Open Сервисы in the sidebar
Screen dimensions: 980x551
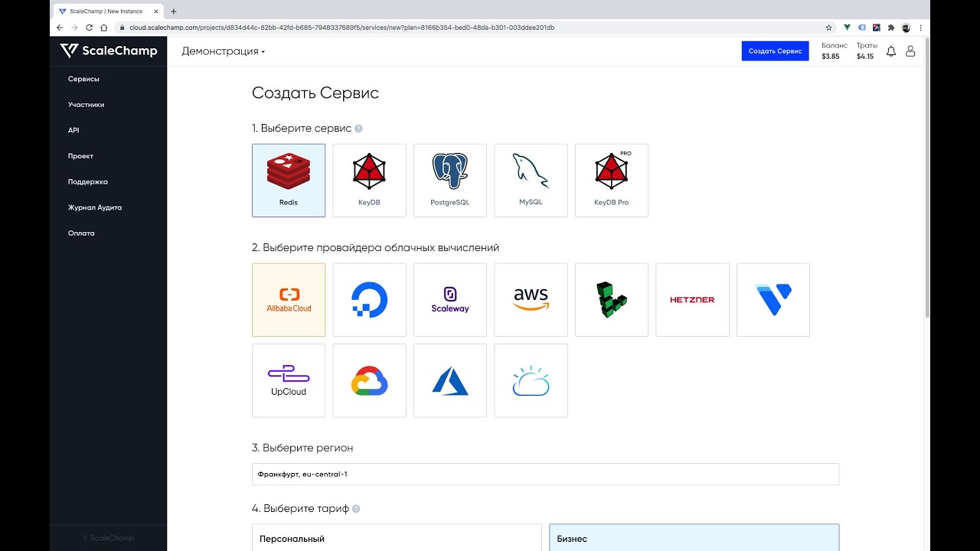83,79
